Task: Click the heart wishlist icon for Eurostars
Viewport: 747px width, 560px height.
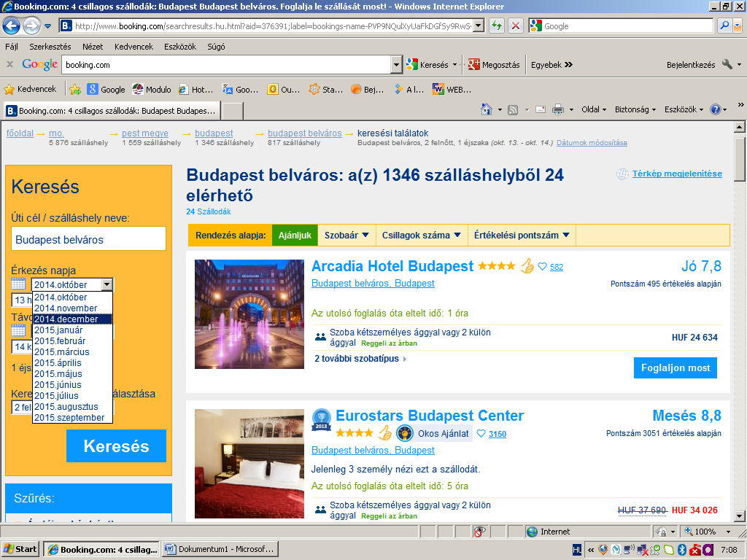Action: (481, 433)
